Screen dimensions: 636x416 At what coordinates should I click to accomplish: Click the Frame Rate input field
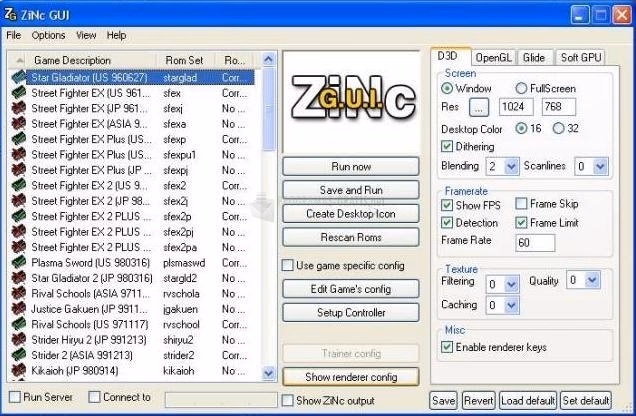point(535,242)
